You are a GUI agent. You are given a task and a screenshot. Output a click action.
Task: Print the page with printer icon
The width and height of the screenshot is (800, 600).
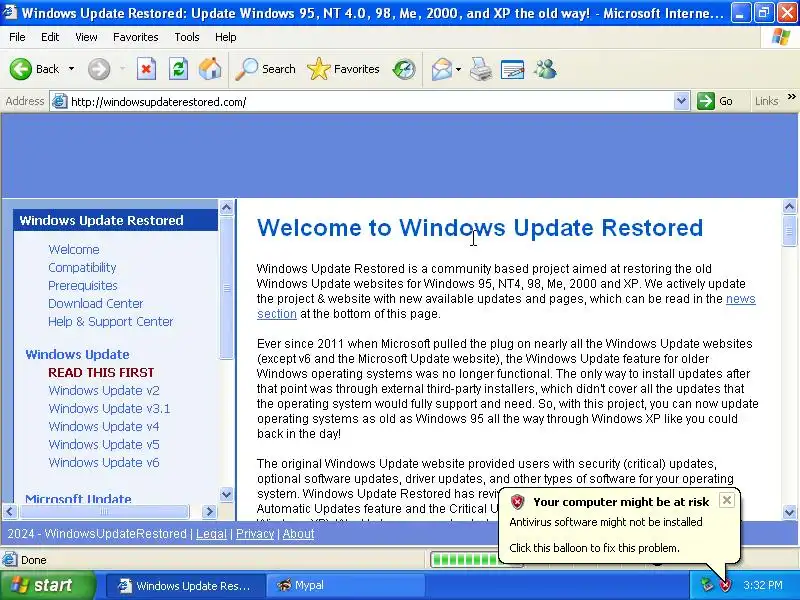tap(481, 69)
